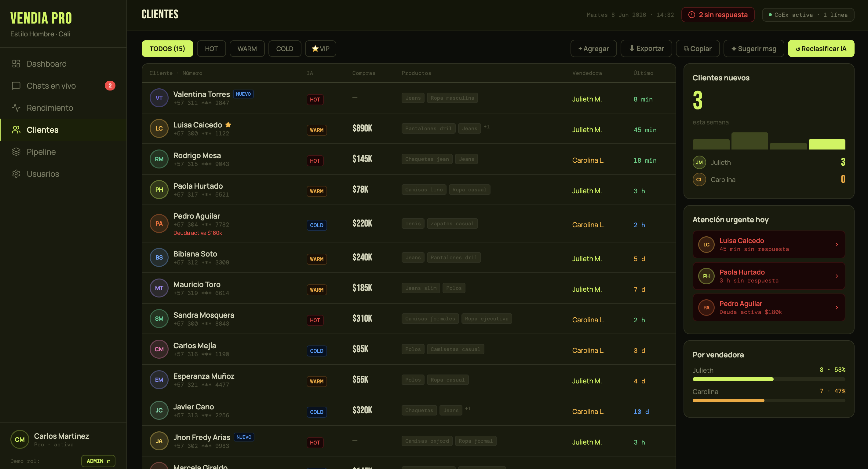Viewport: 868px width, 469px height.
Task: Click the BS avatar for Bibiana Soto
Action: [x=159, y=257]
